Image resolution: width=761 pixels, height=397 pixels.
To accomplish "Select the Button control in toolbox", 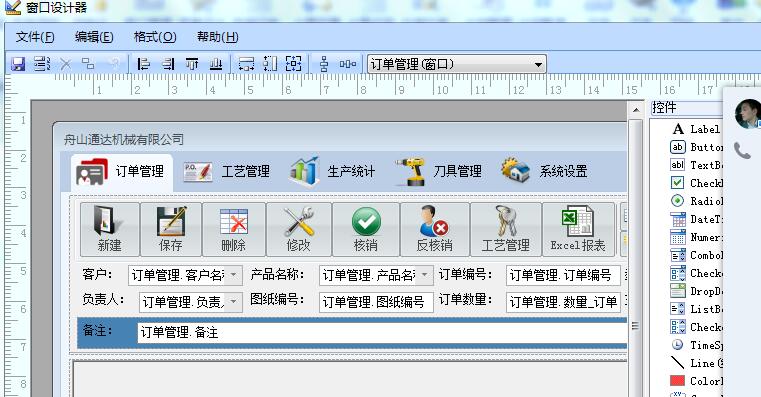I will point(696,147).
